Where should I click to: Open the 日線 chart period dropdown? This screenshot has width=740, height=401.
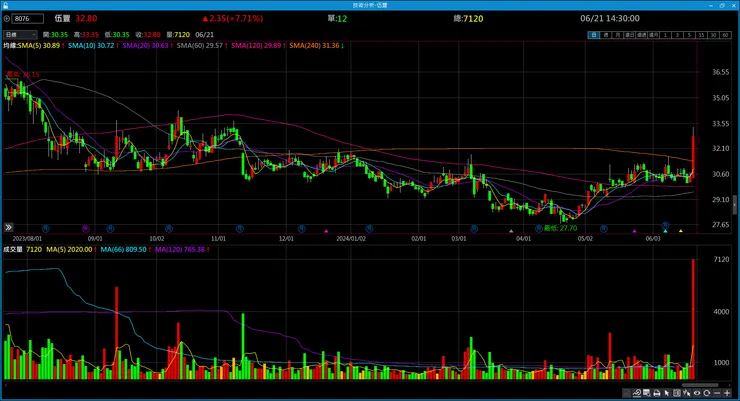(20, 34)
